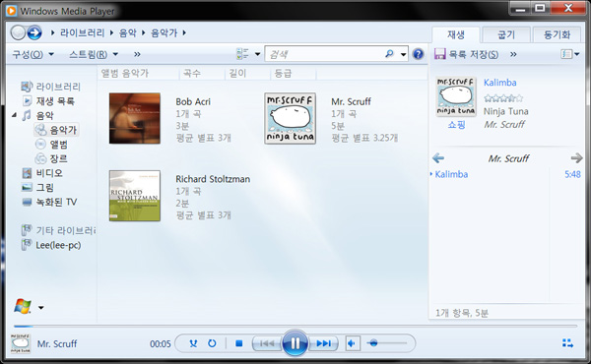Image resolution: width=591 pixels, height=364 pixels.
Task: Open the 쇼핑 shopping link
Action: [456, 125]
